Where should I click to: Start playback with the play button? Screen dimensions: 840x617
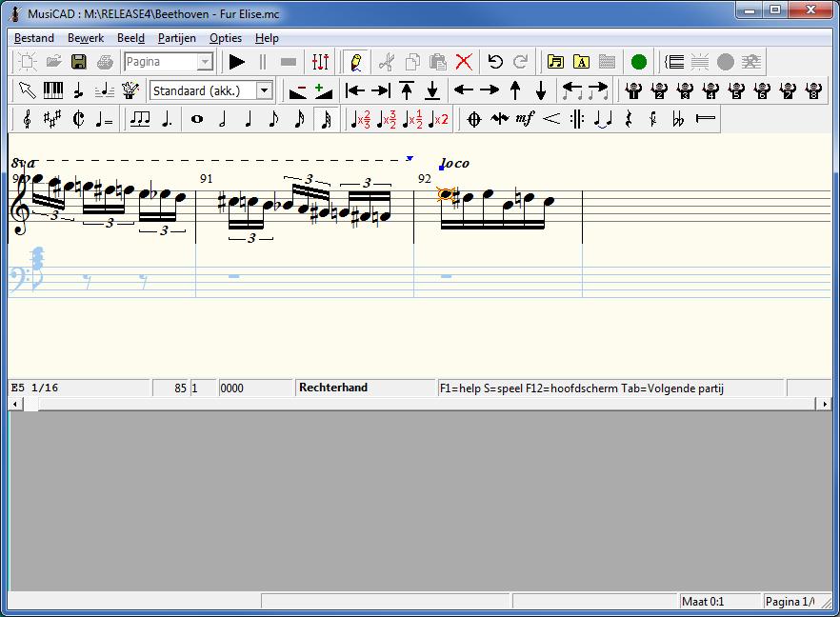coord(237,62)
